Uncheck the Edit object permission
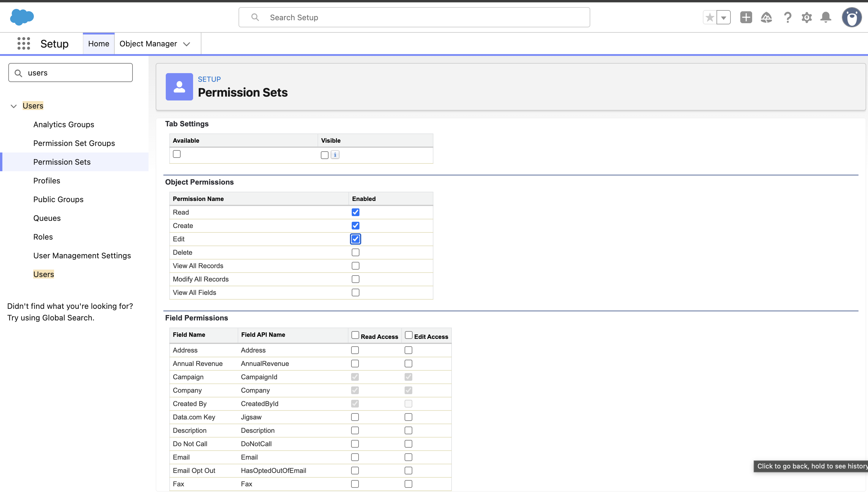Viewport: 868px width, 497px height. pyautogui.click(x=355, y=239)
